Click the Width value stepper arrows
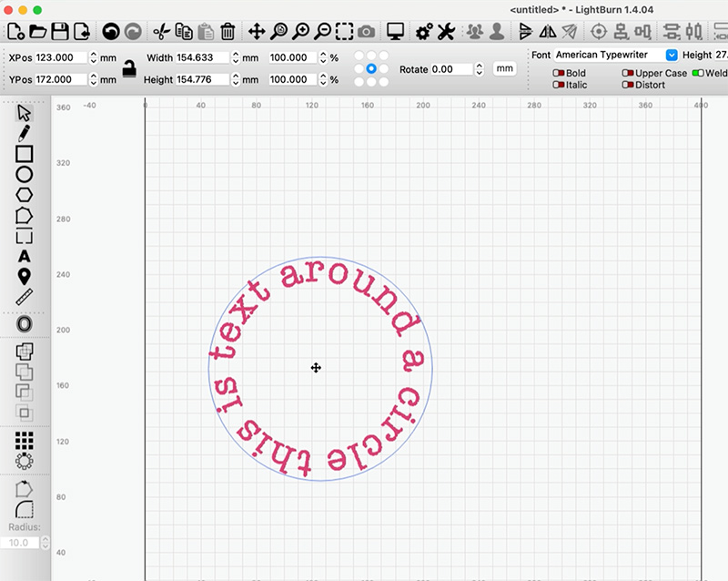The height and width of the screenshot is (581, 728). click(x=236, y=57)
